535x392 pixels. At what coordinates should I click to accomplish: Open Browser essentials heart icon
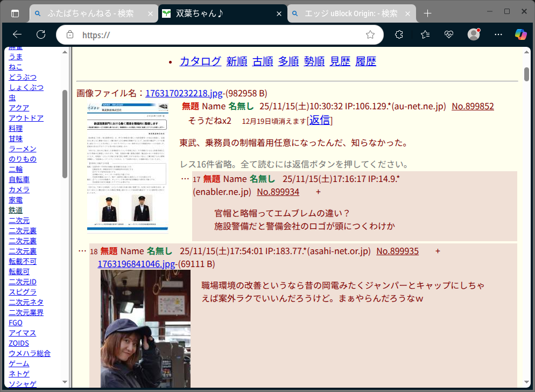tap(449, 34)
